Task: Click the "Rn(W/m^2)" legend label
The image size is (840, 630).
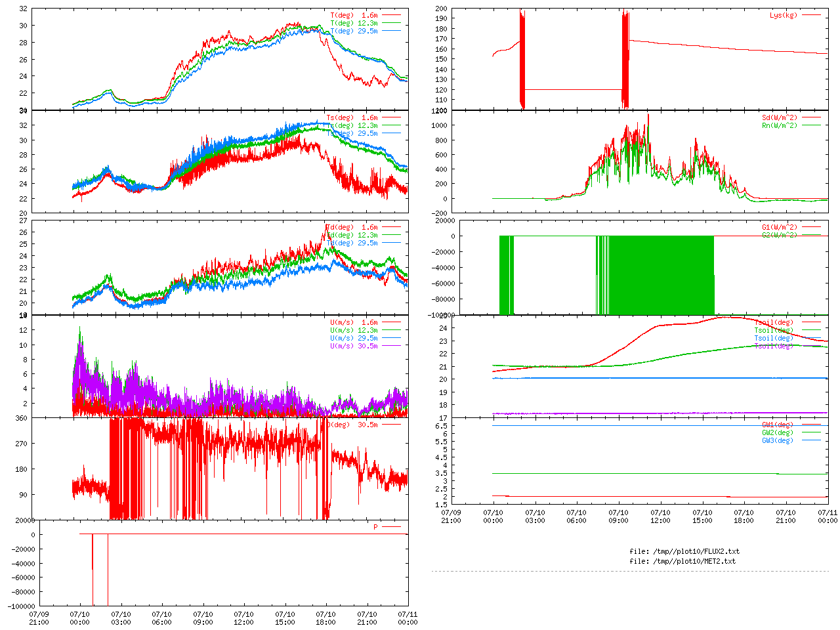Action: [780, 125]
